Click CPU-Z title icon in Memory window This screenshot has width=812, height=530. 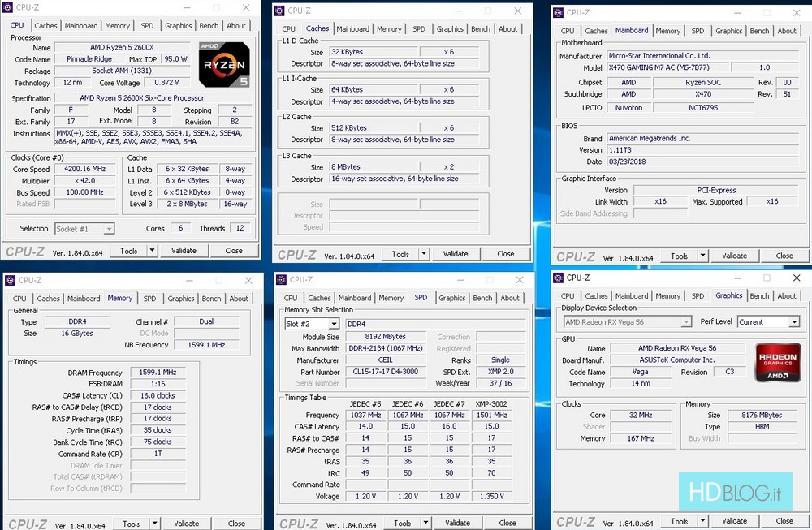10,280
